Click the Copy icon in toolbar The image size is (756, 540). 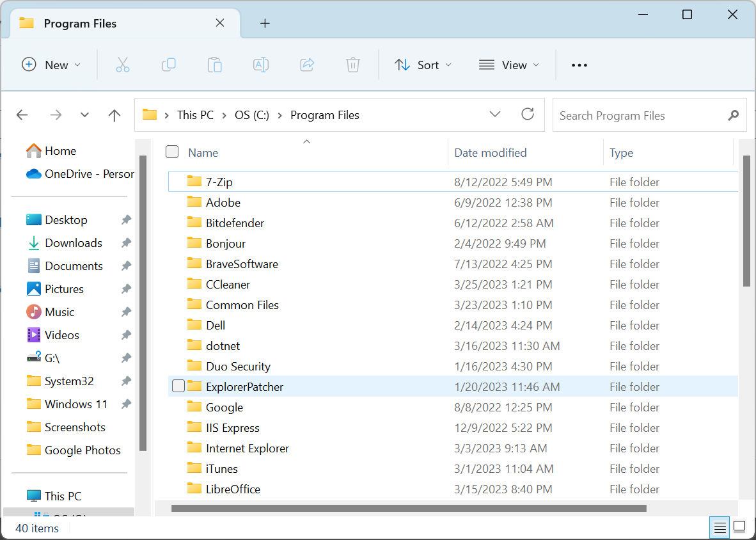point(169,65)
